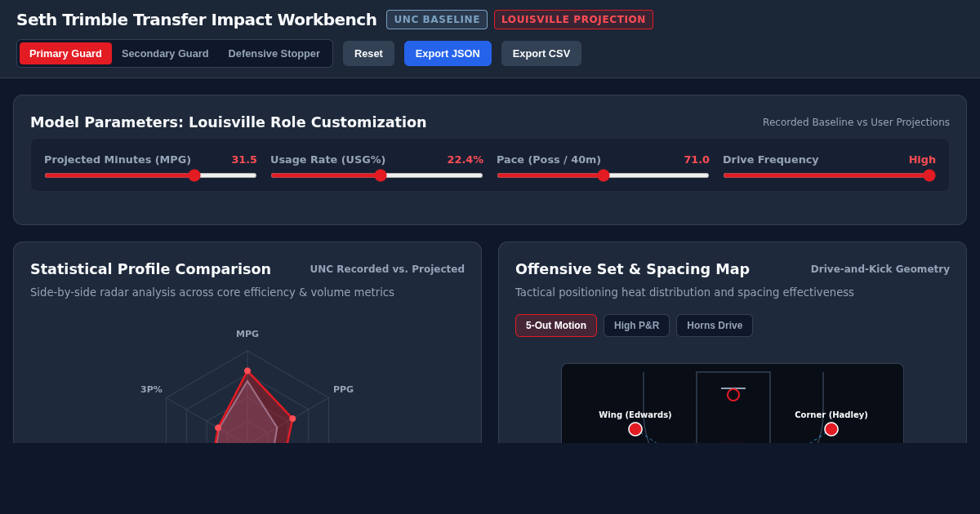Choose the Defensive Stopper role
The height and width of the screenshot is (514, 980).
274,54
